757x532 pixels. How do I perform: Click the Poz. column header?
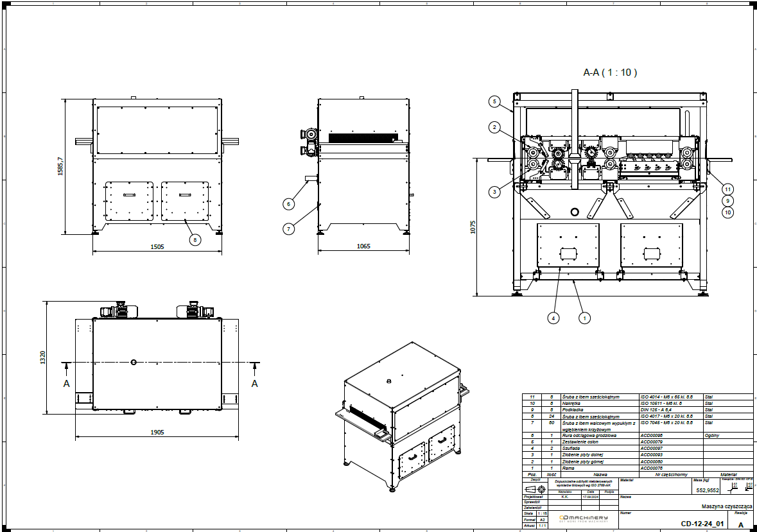532,475
